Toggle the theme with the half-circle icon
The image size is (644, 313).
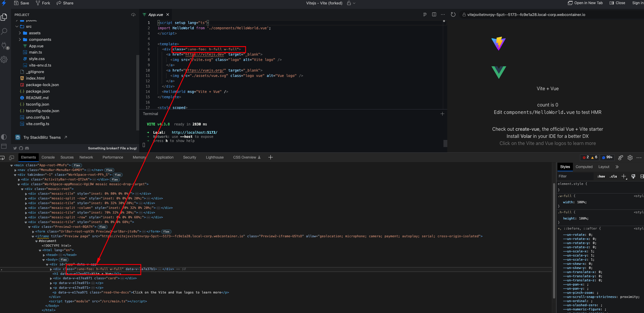[x=4, y=137]
